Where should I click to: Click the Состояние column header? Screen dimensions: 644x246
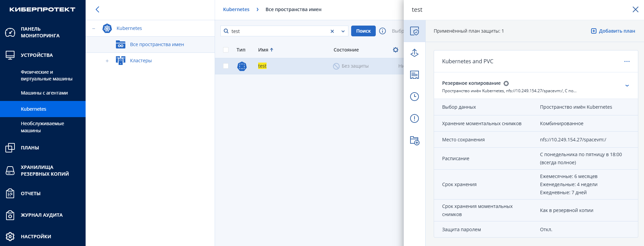coord(346,50)
